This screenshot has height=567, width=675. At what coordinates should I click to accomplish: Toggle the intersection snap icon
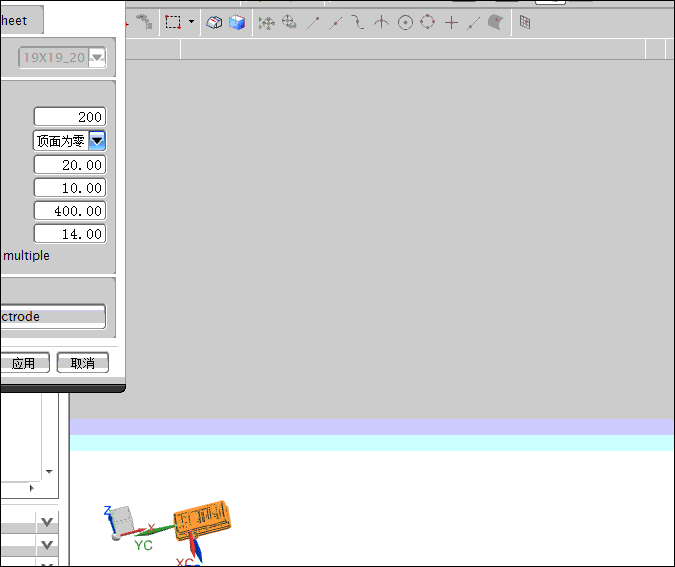click(381, 22)
